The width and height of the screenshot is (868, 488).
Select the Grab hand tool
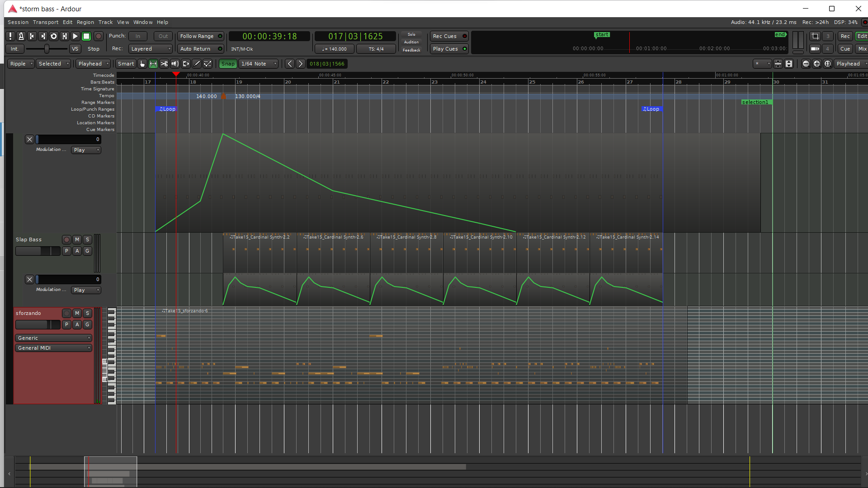tap(142, 64)
